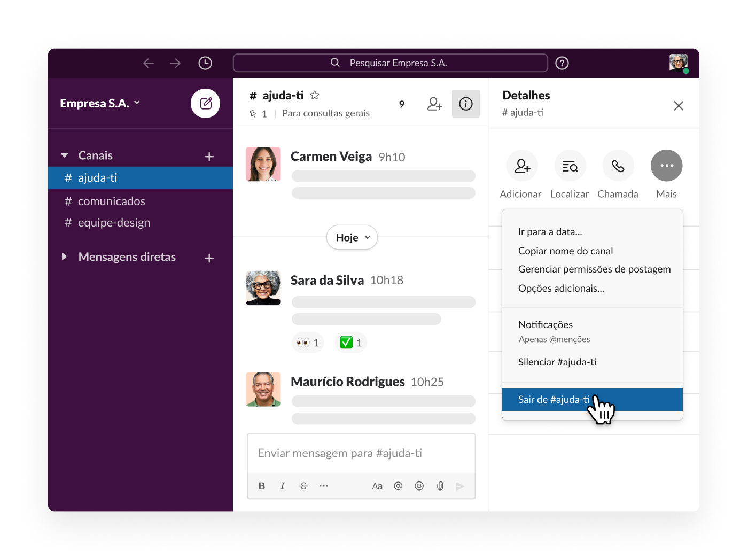Viewport: 748px width, 560px height.
Task: Open Sara da Silva's avatar
Action: click(263, 287)
